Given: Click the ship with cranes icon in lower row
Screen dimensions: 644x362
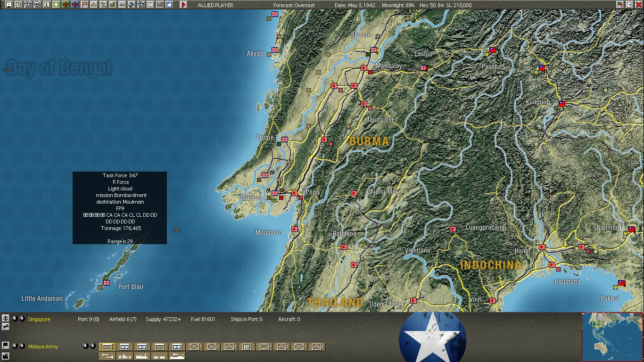Looking at the screenshot, I should (x=177, y=356).
